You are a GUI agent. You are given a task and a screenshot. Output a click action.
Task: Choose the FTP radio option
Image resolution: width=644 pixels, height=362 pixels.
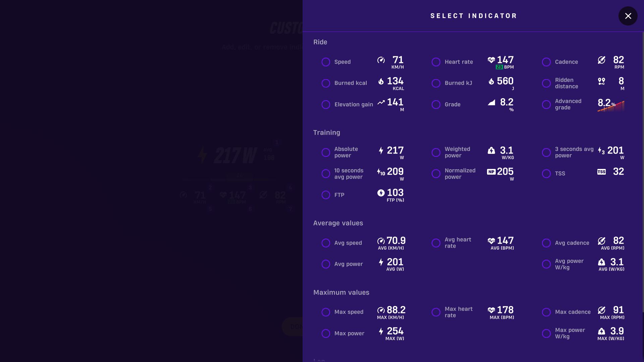tap(326, 195)
